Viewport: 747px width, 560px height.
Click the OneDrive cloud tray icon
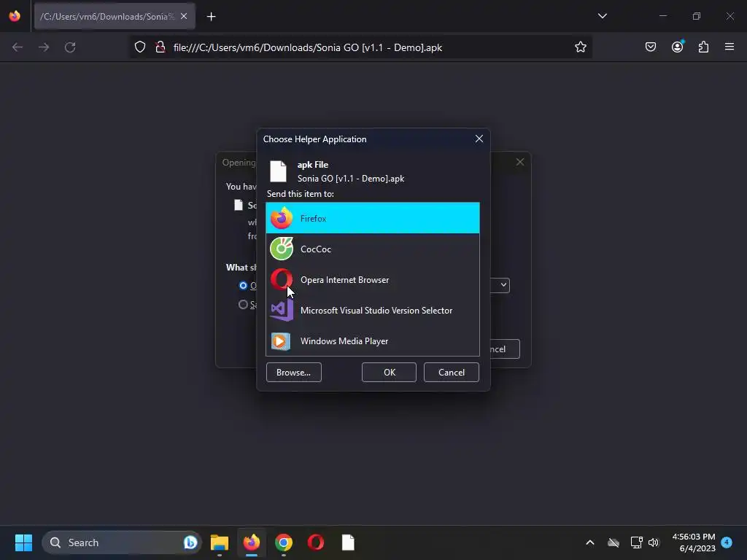tap(614, 542)
